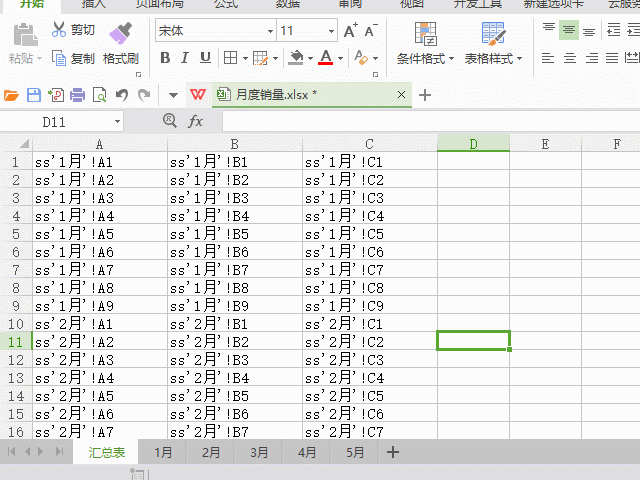Screen dimensions: 640x480
Task: Click the Copy (复制) icon
Action: 59,59
